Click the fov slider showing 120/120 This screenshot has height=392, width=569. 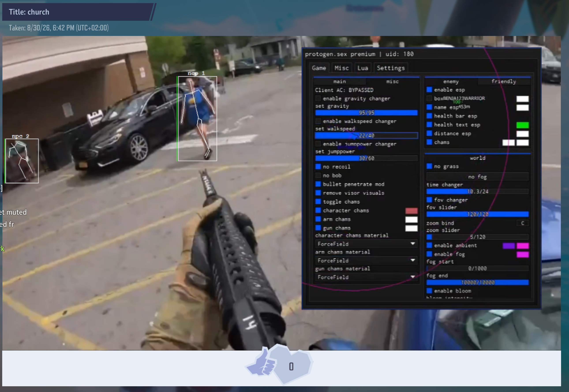click(x=477, y=215)
